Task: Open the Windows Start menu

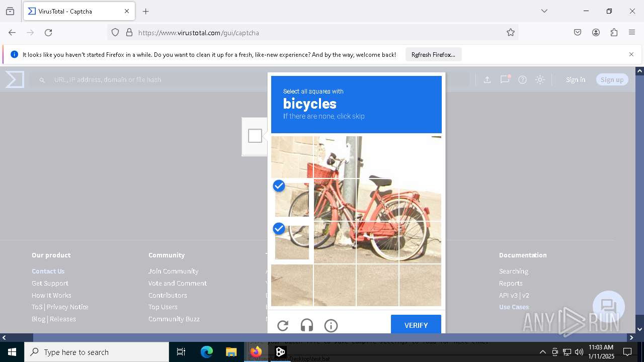Action: 12,352
